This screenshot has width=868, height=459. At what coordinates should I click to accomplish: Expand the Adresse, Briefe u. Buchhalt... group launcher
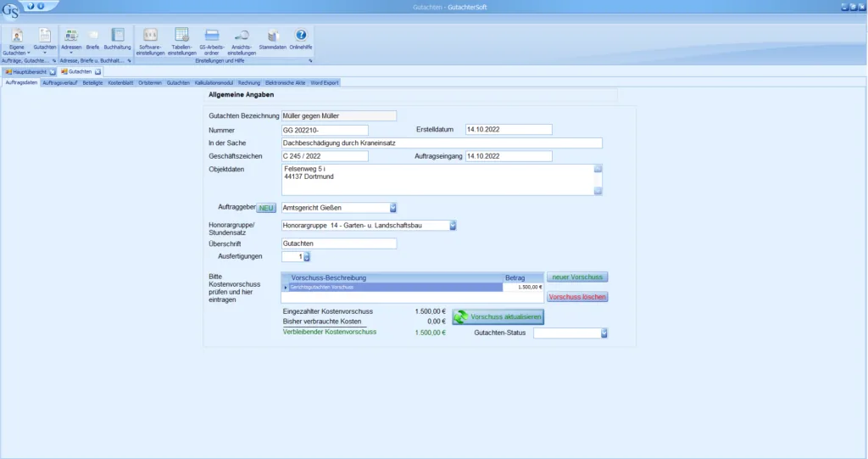coord(129,61)
